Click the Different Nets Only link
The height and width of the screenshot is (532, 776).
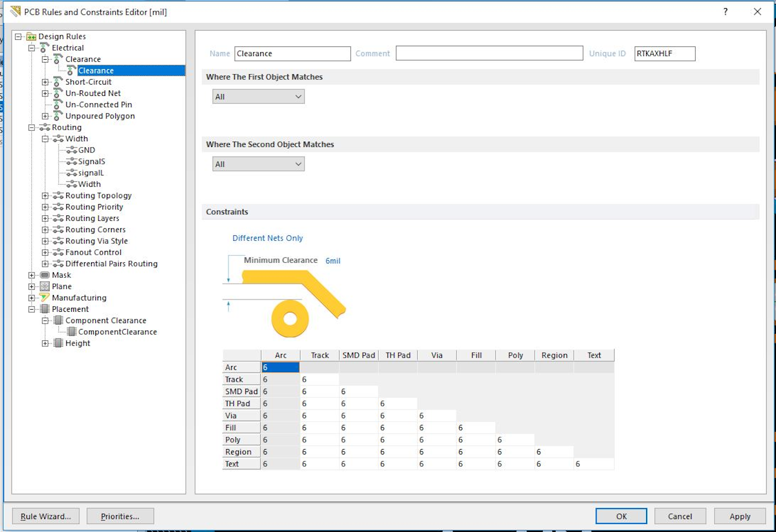coord(267,238)
